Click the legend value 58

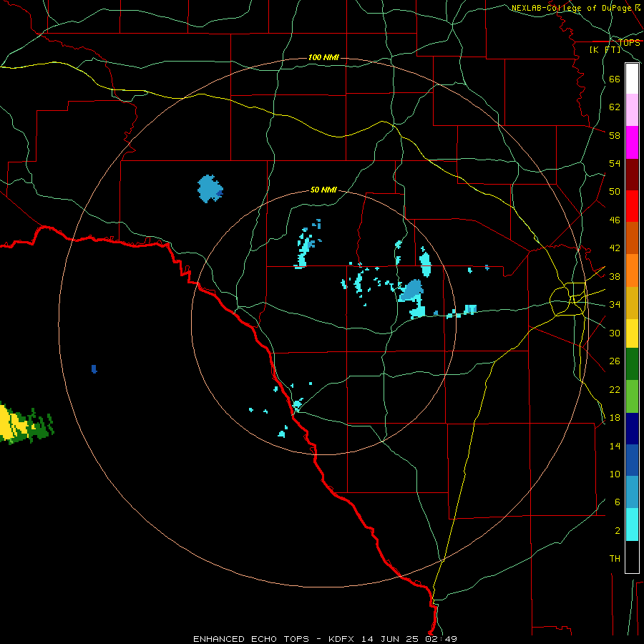pyautogui.click(x=615, y=135)
